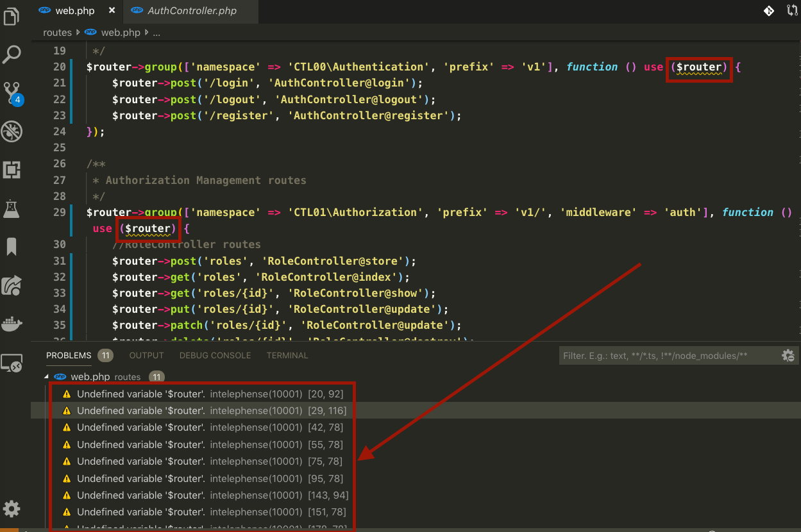Click the git compare icon in editor toolbar
Screen dimensions: 801x532
pyautogui.click(x=768, y=11)
